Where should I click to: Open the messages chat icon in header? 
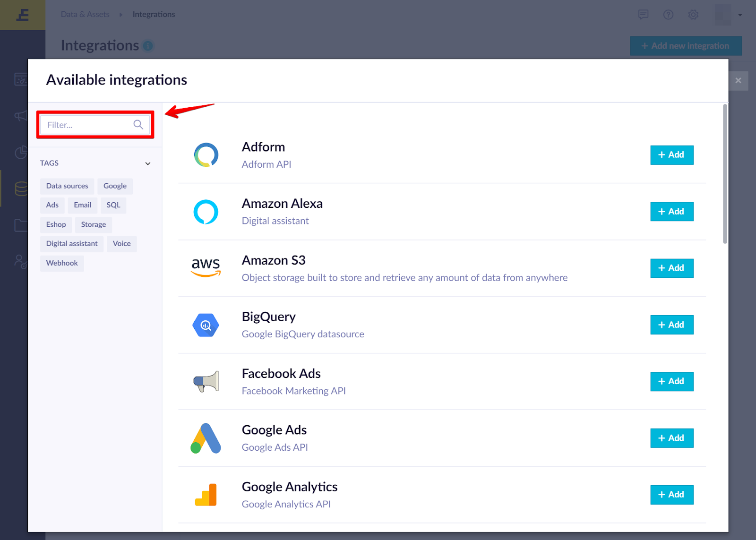[x=643, y=15]
